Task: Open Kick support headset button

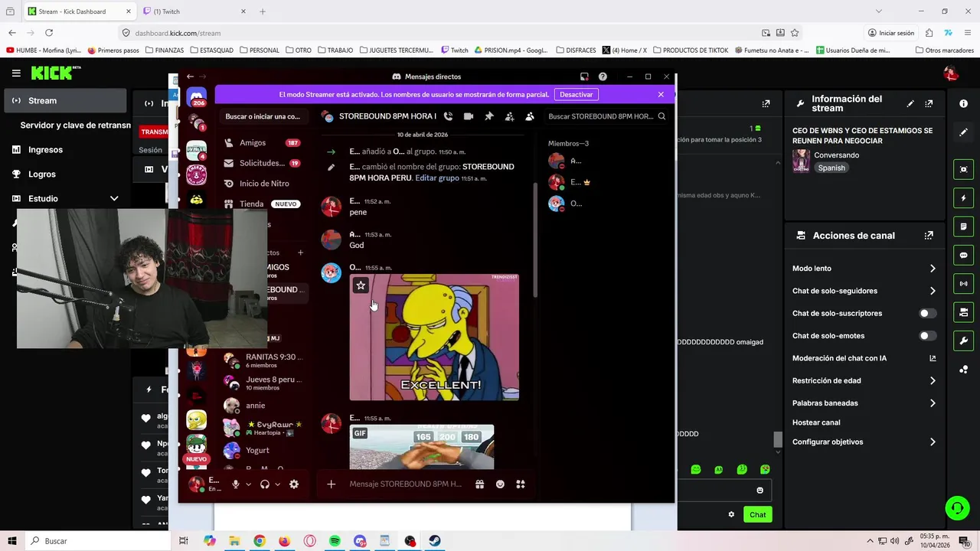Action: (956, 508)
